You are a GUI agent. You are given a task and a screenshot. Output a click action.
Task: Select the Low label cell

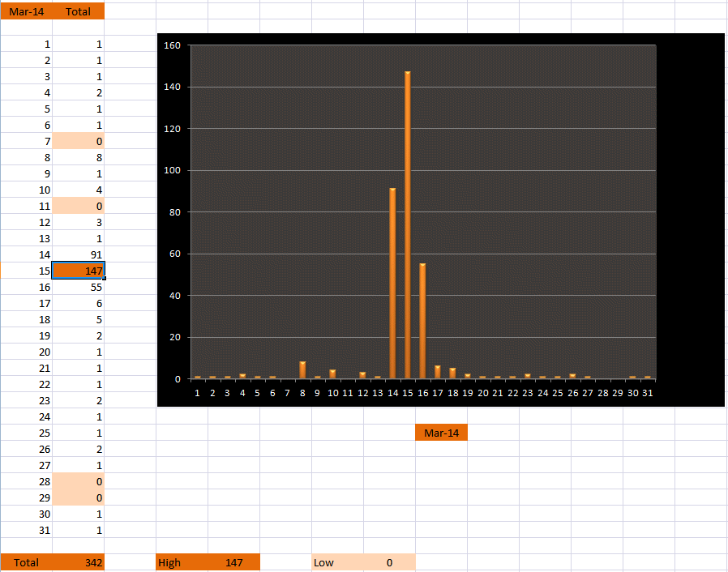tap(337, 562)
